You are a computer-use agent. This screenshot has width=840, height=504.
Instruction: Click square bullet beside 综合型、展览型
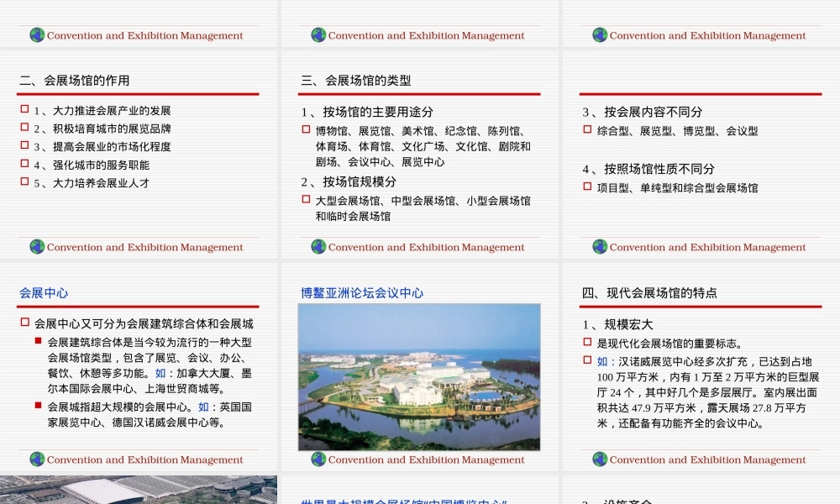[x=587, y=129]
